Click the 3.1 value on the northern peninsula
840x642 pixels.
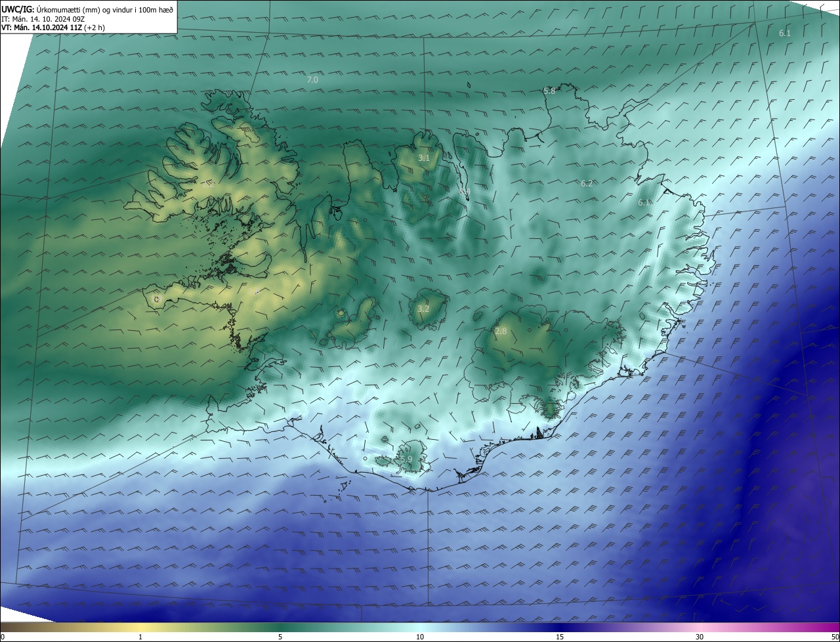point(424,158)
